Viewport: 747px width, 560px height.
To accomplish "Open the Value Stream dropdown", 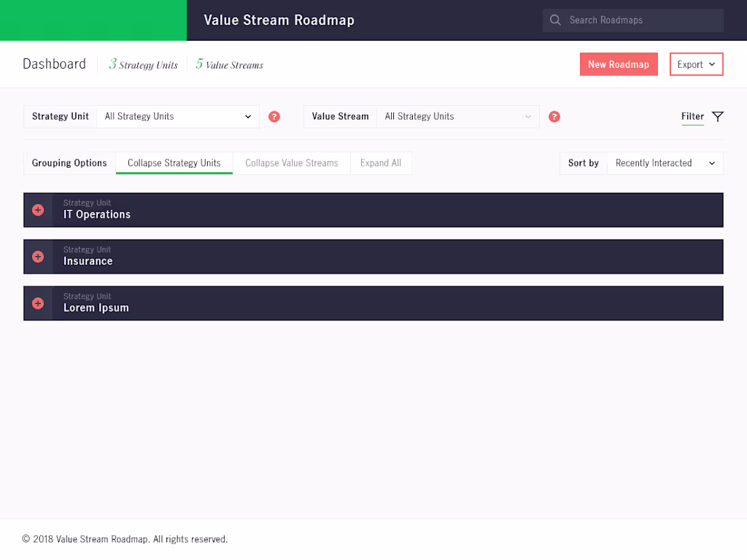I will tap(458, 117).
